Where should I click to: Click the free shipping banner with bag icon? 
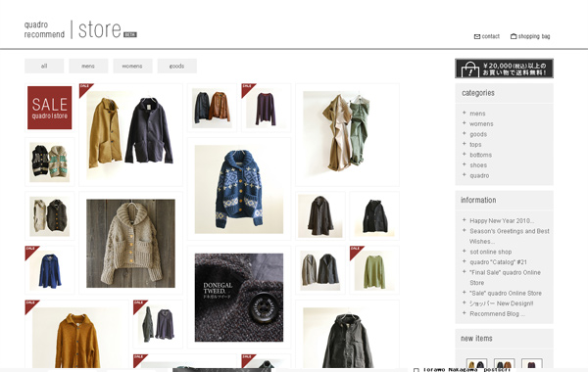click(x=504, y=69)
